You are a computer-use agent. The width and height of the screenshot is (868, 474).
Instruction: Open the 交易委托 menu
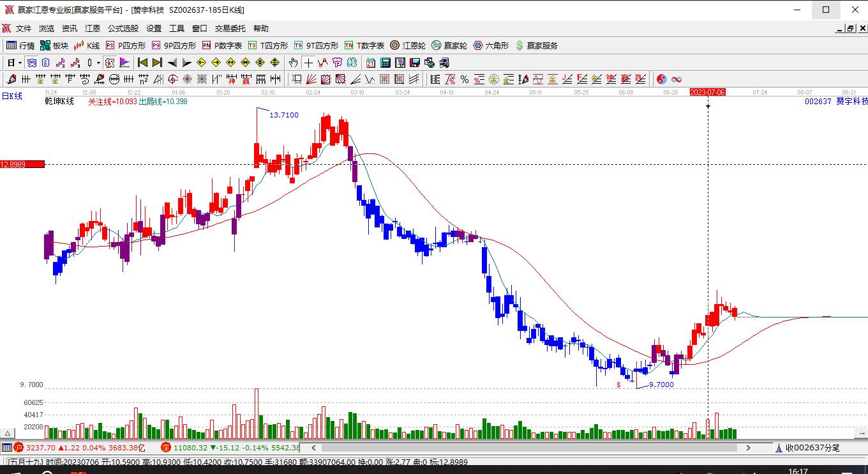pyautogui.click(x=230, y=29)
